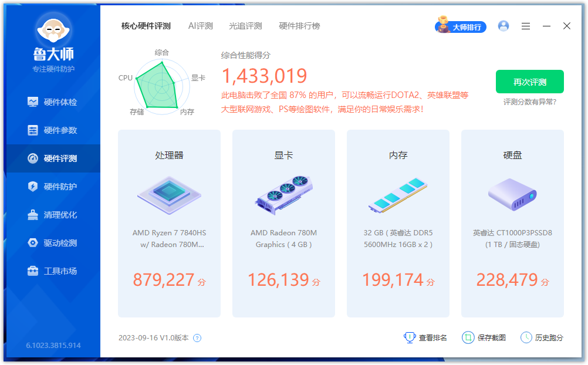Click the 专注硬件防护 slogan text
The height and width of the screenshot is (365, 588).
[x=53, y=69]
